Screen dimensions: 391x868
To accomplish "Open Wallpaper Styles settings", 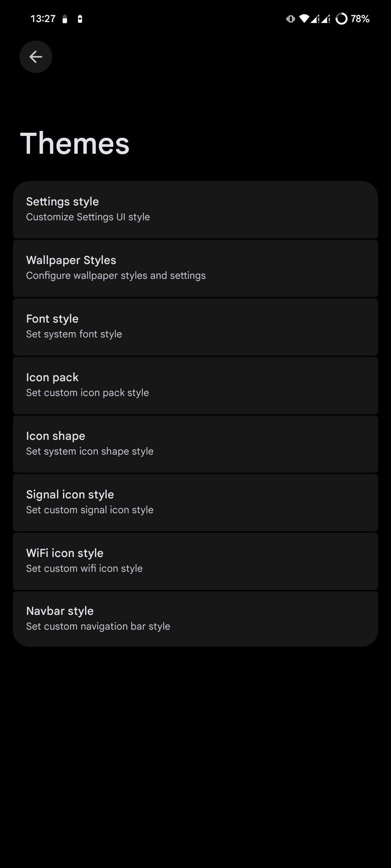I will click(195, 268).
